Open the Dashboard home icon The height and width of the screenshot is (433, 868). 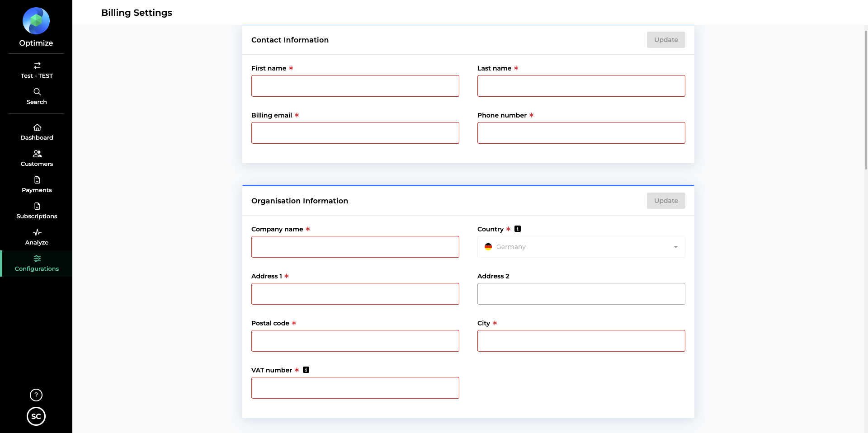37,127
